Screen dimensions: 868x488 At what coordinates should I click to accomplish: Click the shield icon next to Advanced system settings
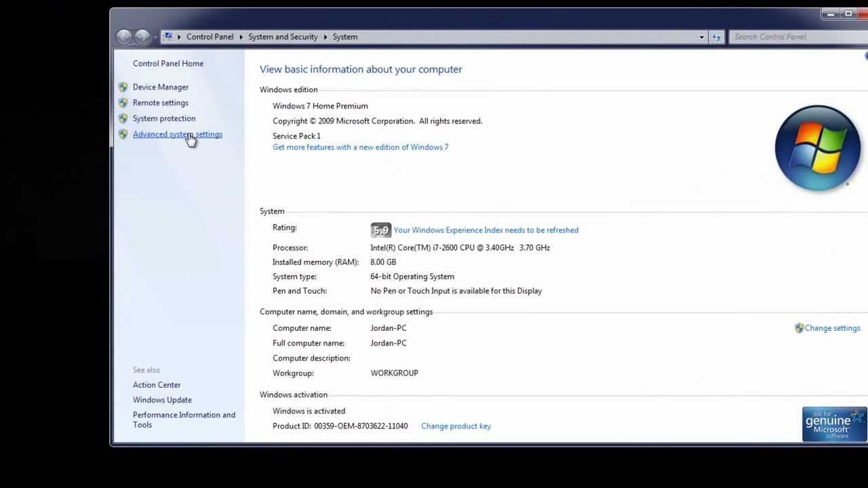123,134
